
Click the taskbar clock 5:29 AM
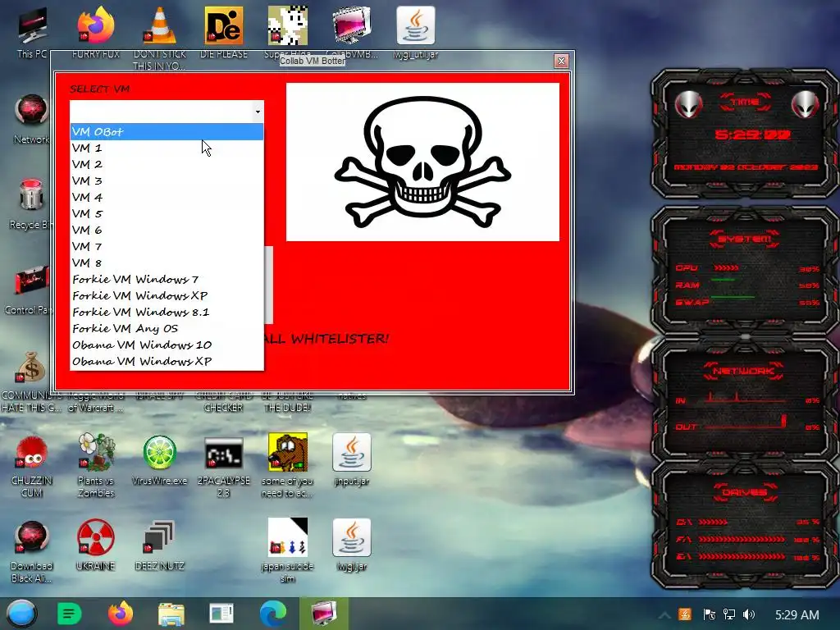pos(797,615)
